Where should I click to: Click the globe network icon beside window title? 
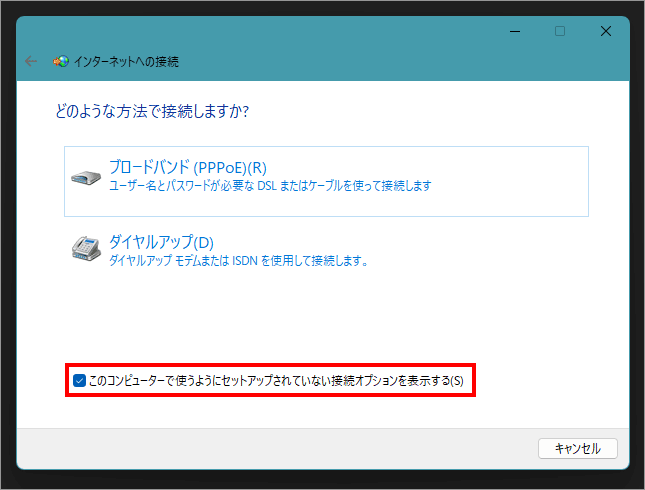[61, 61]
